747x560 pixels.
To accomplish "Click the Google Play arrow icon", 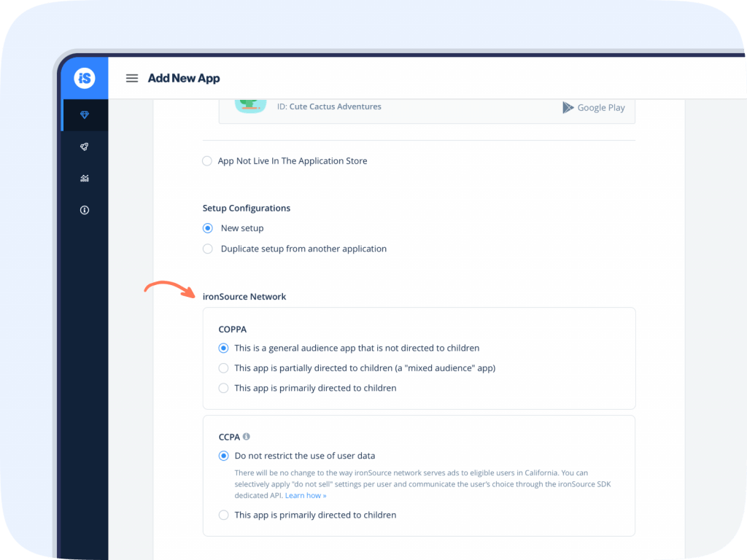I will click(x=568, y=107).
